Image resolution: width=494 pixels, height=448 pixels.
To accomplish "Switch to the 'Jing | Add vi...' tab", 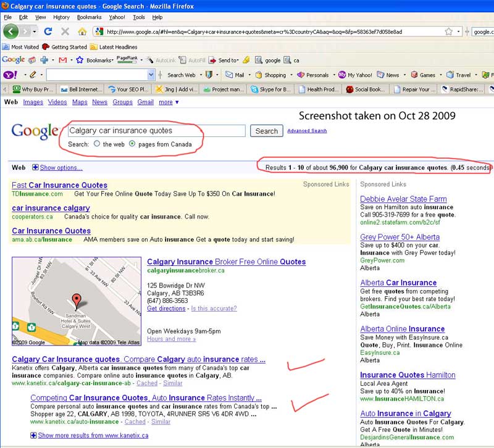I will click(x=176, y=89).
